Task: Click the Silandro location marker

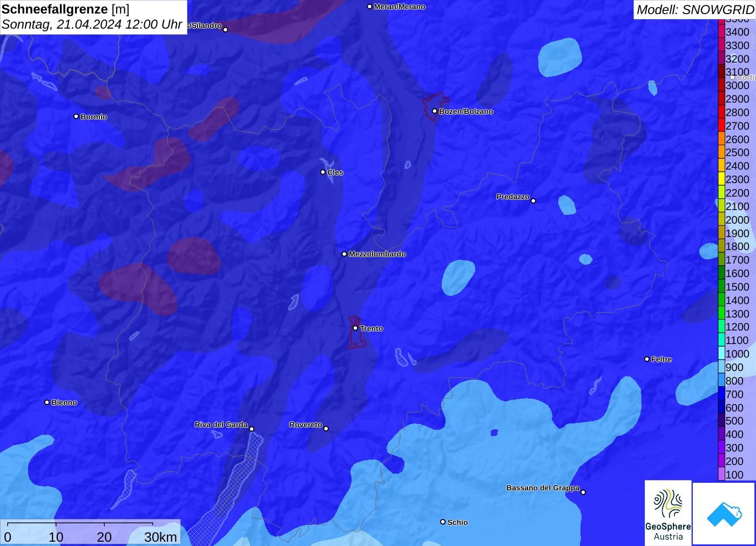Action: (226, 30)
